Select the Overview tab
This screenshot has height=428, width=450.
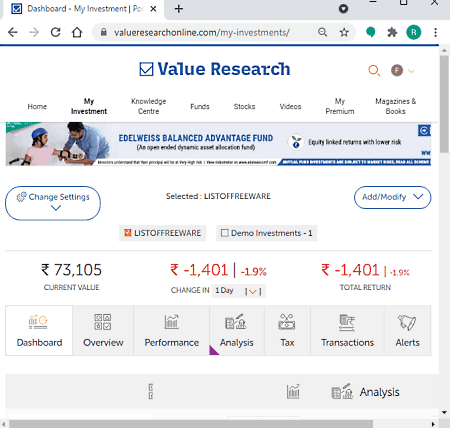(x=103, y=330)
